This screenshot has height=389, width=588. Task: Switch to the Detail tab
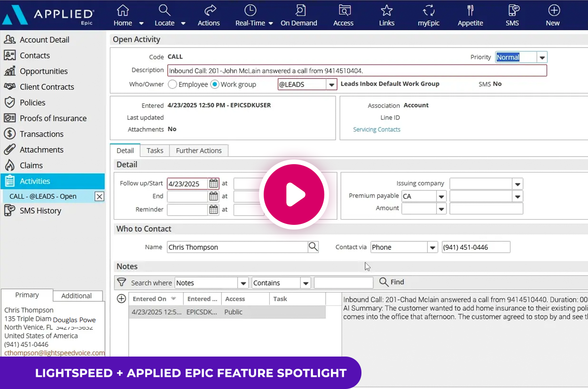125,151
